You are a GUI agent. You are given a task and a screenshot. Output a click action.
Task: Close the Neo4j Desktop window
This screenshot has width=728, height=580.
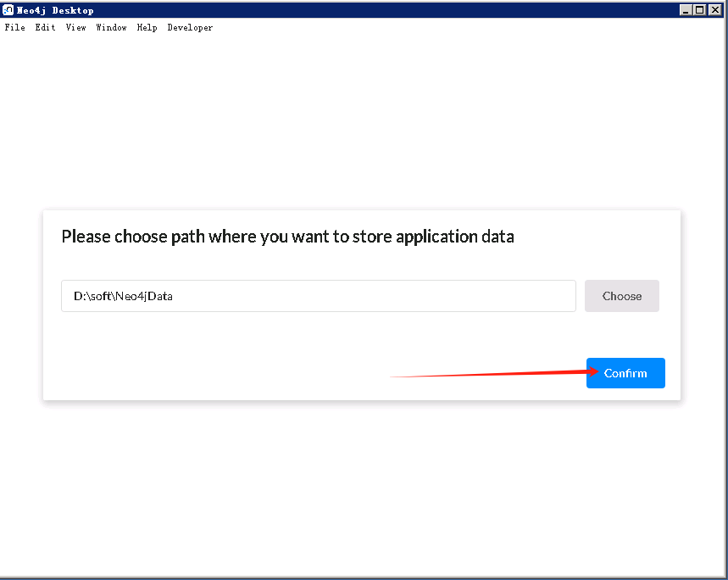coord(715,10)
